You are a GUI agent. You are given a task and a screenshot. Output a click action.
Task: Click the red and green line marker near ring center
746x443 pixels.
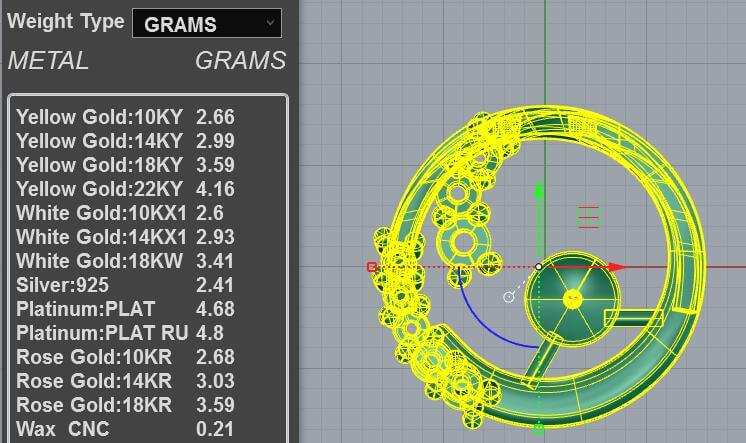coord(589,217)
